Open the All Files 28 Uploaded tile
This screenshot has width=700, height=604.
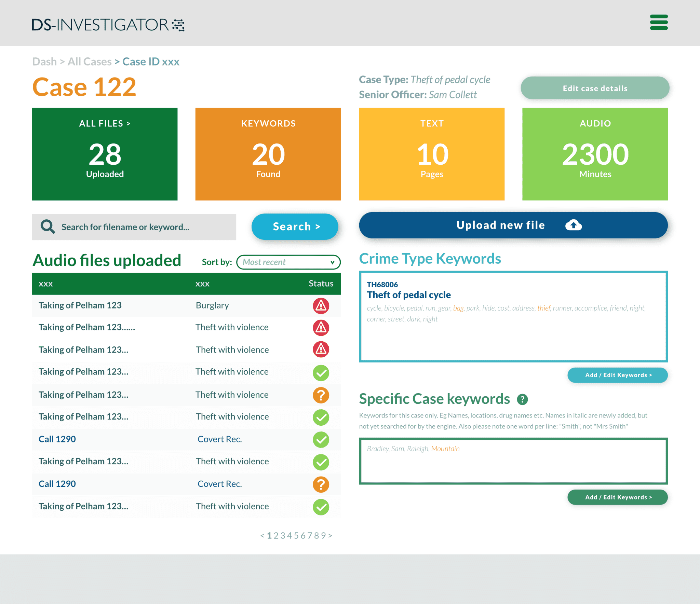tap(105, 154)
